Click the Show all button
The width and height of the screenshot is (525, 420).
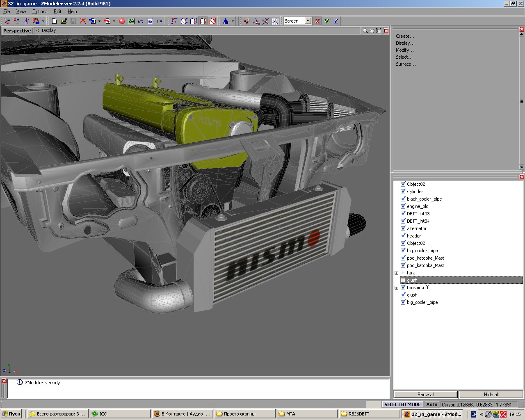[x=425, y=395]
